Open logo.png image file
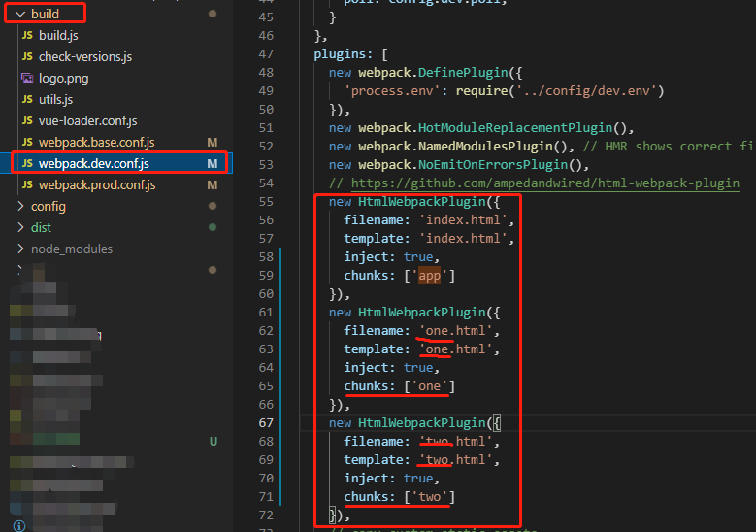Screen dimensions: 756x532 pos(64,78)
